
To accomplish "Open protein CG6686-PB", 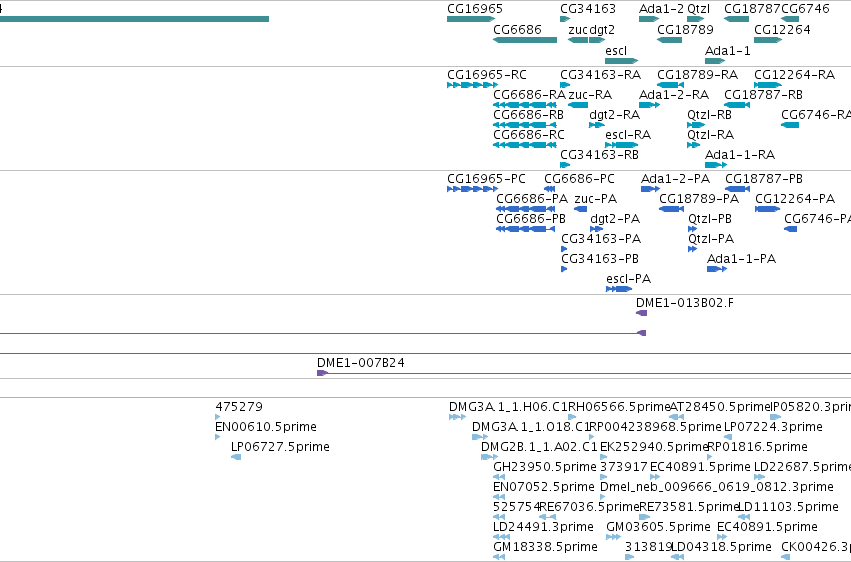I will (x=531, y=219).
